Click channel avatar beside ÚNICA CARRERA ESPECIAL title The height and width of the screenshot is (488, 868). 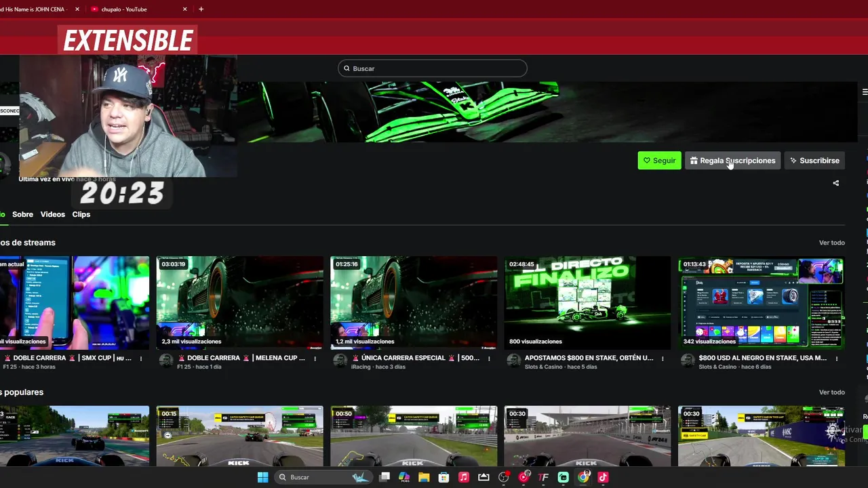tap(340, 361)
